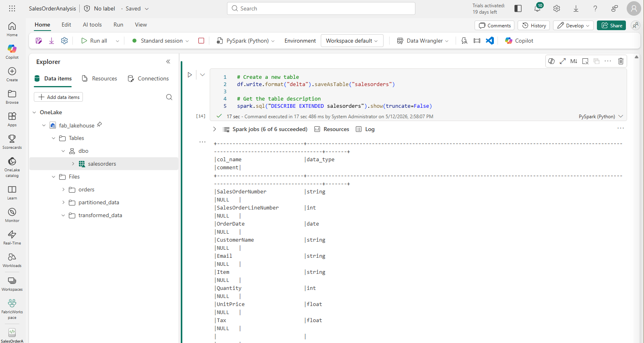
Task: Open notebook settings gear in toolbar
Action: pyautogui.click(x=64, y=41)
